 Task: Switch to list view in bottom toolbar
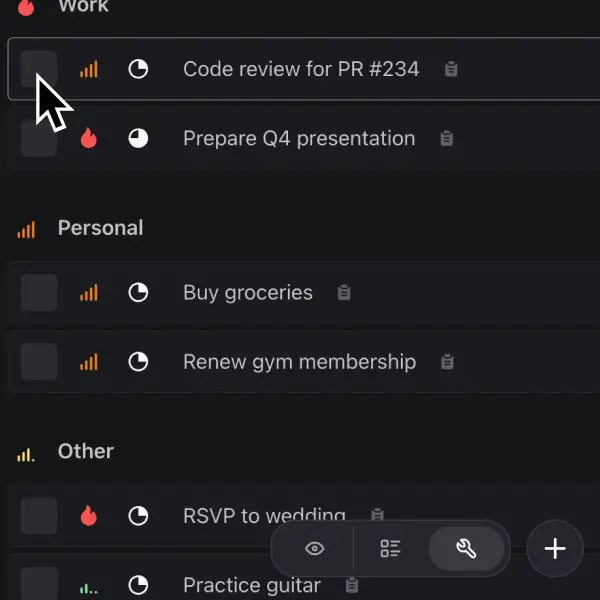point(390,548)
